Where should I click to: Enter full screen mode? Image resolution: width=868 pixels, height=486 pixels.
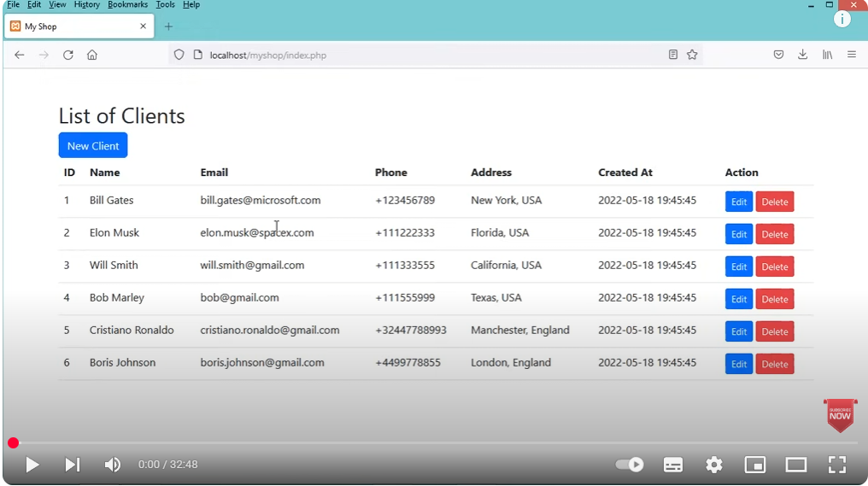[x=837, y=465]
